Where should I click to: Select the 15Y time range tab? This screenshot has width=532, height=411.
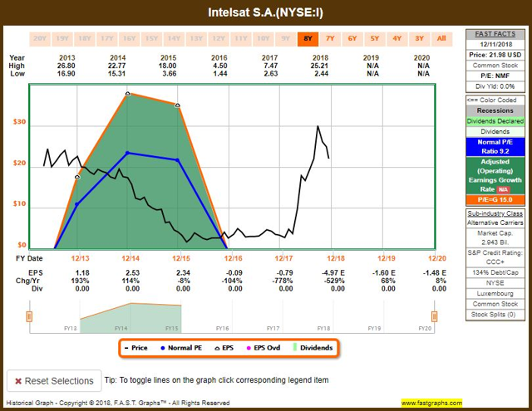tap(151, 39)
